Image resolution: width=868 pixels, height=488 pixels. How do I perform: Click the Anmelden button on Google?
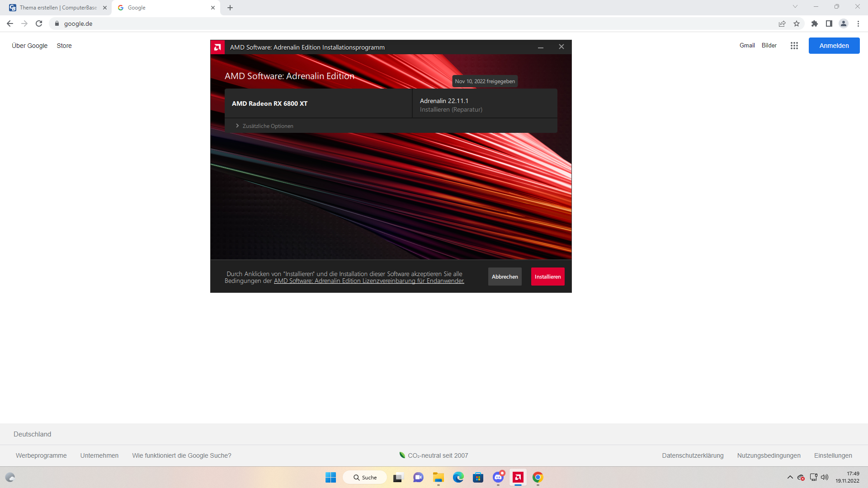click(x=834, y=46)
